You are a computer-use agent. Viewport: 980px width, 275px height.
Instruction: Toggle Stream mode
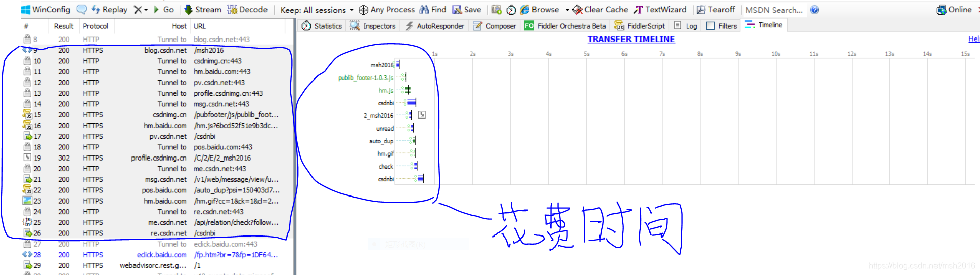pos(203,10)
